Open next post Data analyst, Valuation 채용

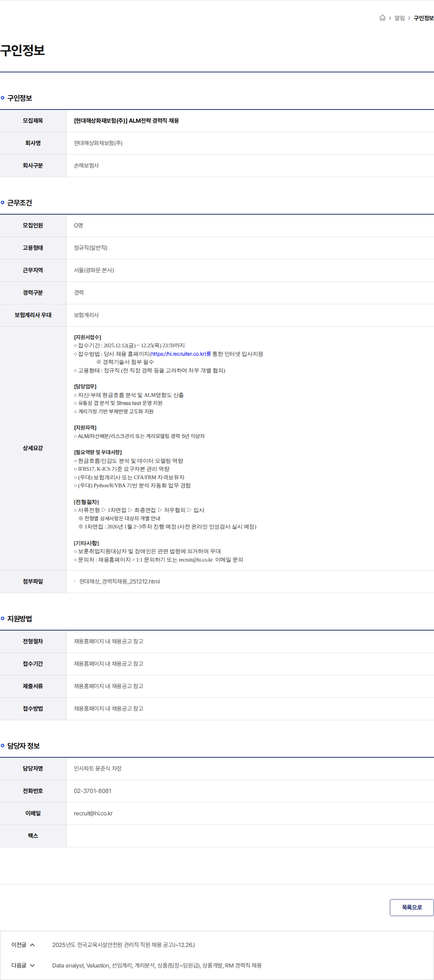point(156,965)
